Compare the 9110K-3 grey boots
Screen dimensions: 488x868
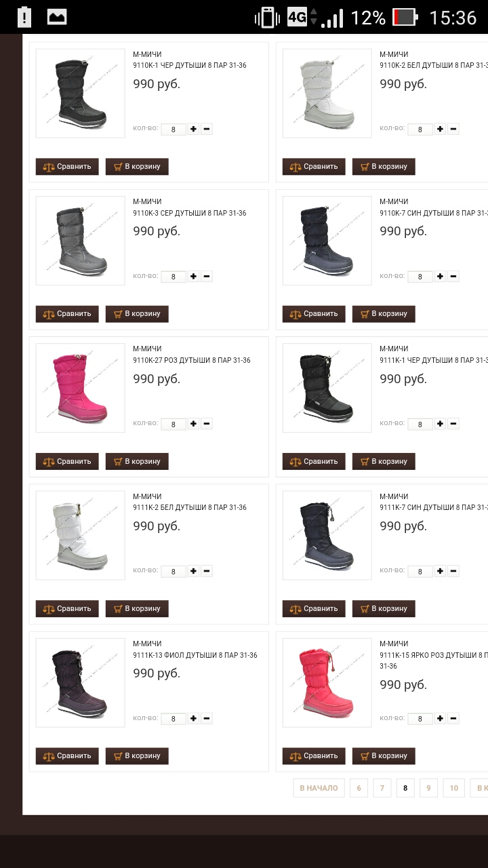click(67, 314)
